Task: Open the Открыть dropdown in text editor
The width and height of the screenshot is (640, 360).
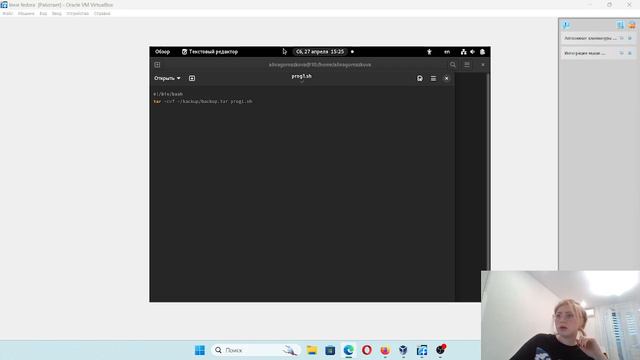Action: [167, 78]
